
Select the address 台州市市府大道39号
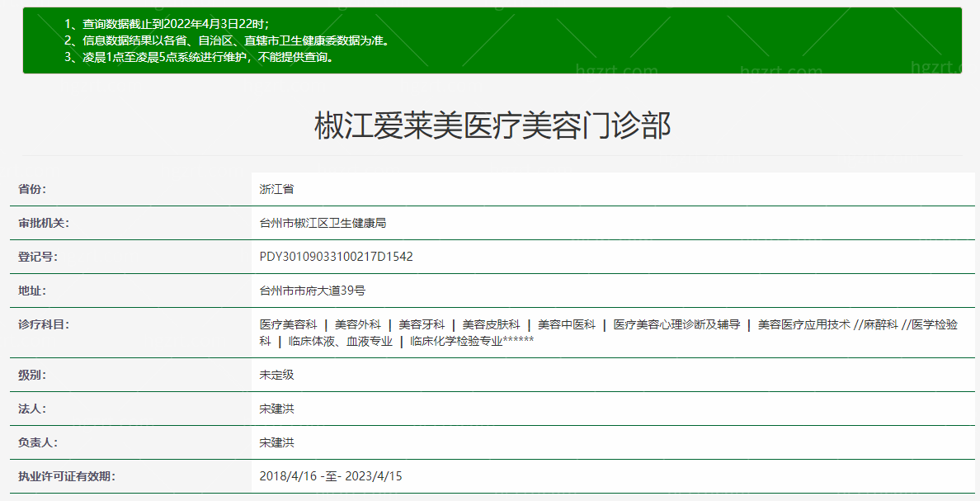pos(313,291)
